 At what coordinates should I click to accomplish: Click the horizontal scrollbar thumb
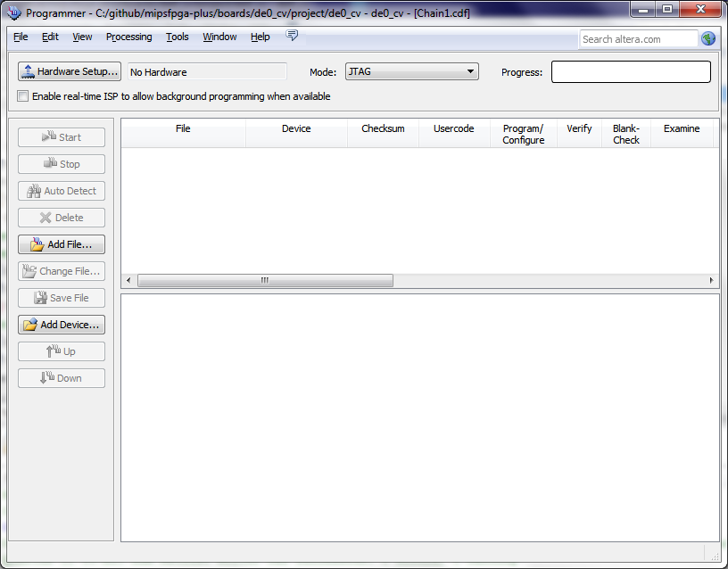[265, 280]
